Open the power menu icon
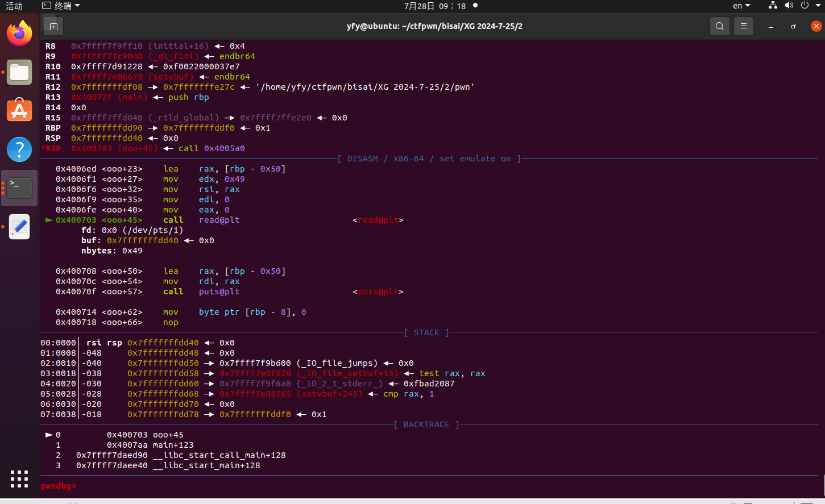 pos(805,6)
